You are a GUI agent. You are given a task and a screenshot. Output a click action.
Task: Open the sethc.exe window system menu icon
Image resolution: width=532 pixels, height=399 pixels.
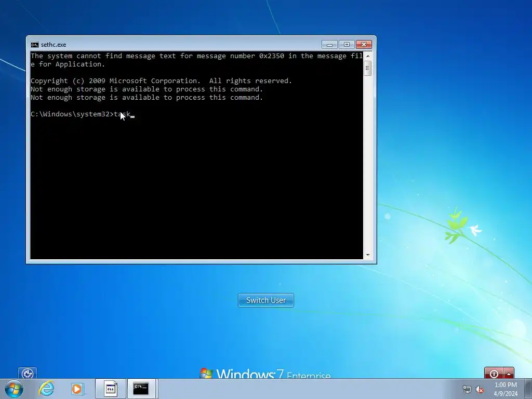pyautogui.click(x=35, y=45)
